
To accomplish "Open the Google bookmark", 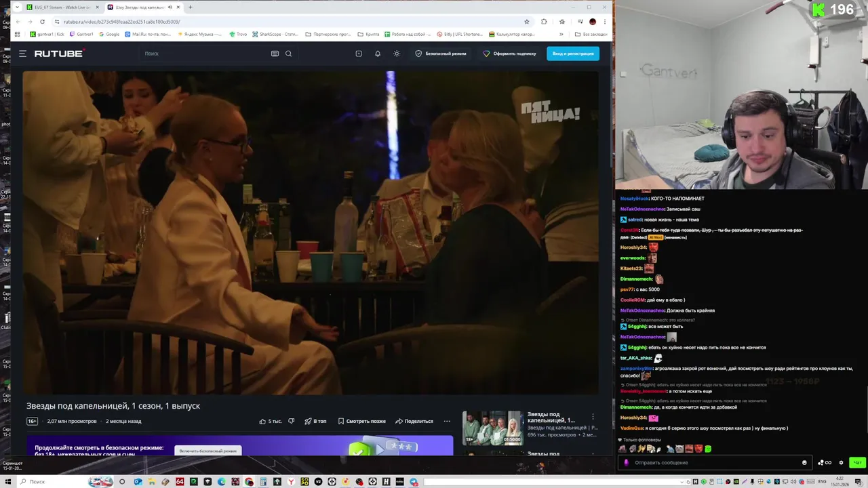I will coord(109,35).
